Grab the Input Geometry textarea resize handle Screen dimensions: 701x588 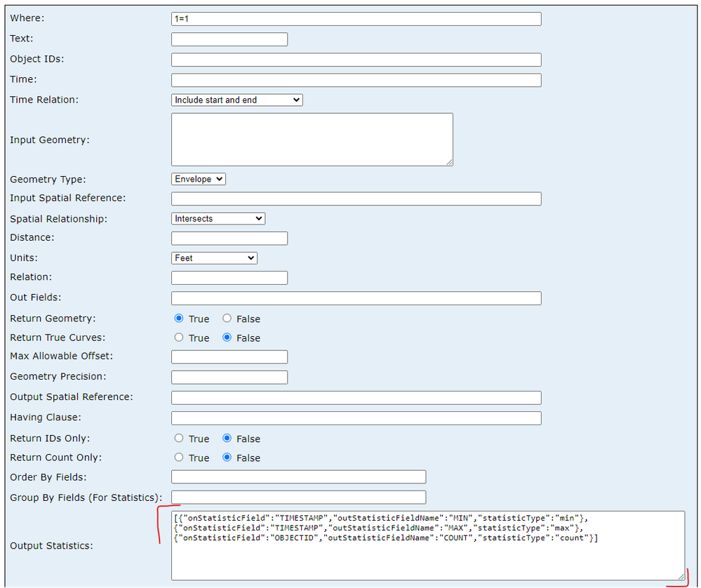click(449, 162)
